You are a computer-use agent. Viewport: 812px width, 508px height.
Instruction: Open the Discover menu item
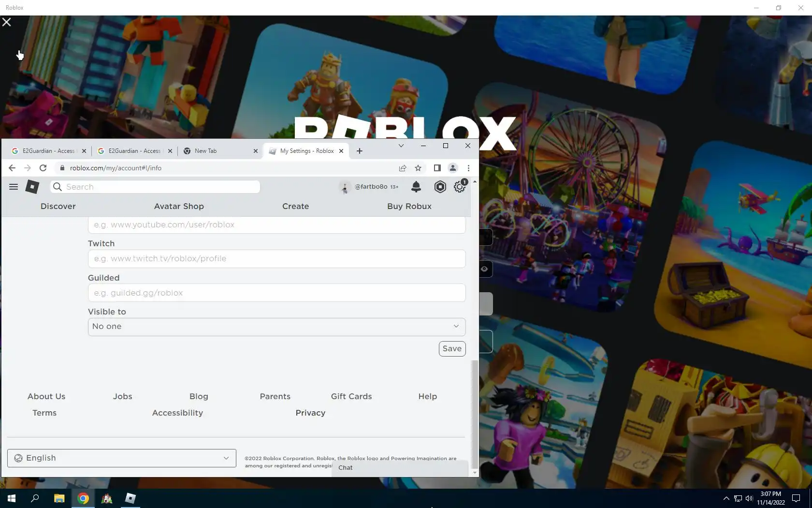point(58,206)
